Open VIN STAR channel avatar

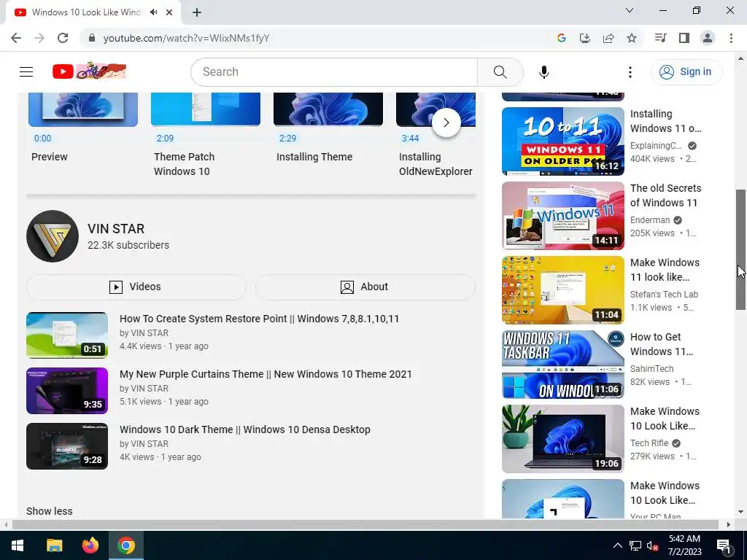53,236
